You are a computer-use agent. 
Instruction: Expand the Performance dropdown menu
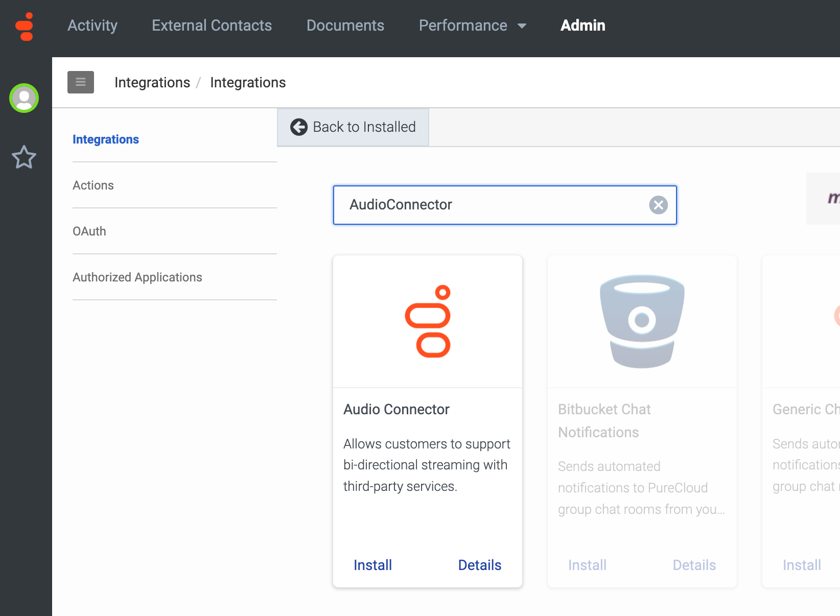click(472, 26)
